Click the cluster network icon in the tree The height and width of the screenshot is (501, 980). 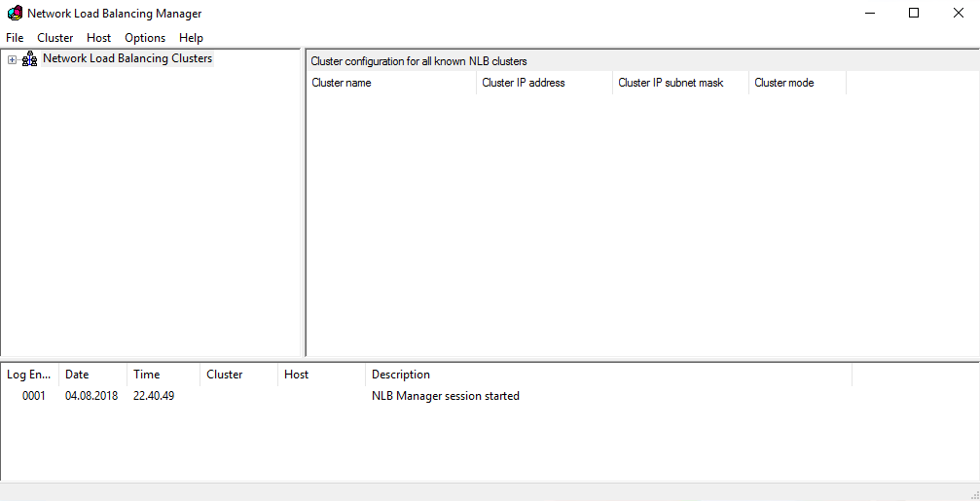pos(29,59)
